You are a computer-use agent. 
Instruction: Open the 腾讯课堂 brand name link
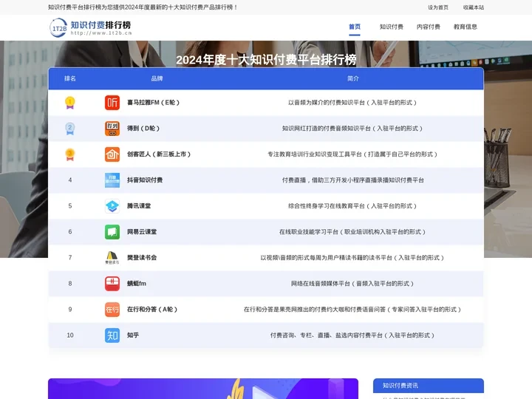tap(139, 206)
